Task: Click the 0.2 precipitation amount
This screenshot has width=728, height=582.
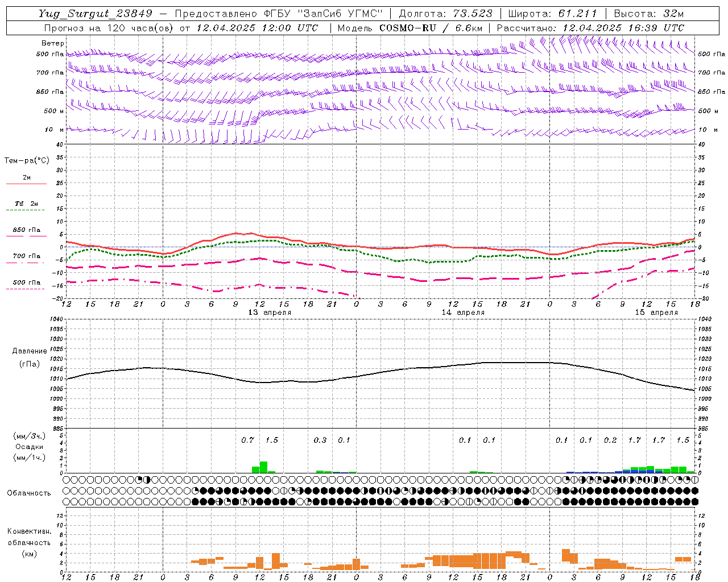Action: click(x=610, y=440)
